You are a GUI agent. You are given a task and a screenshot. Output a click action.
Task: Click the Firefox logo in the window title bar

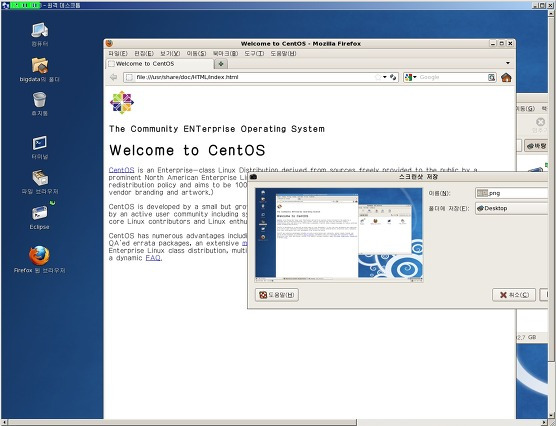click(x=109, y=44)
